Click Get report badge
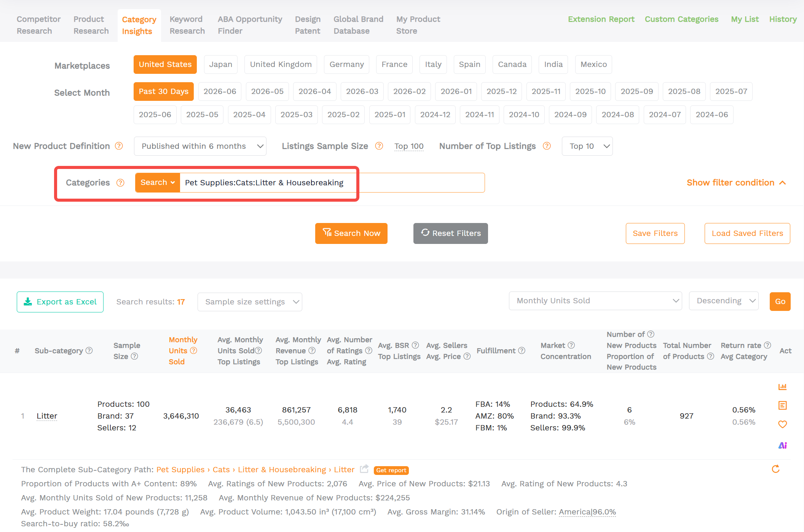Screen dimensions: 804x532 pyautogui.click(x=391, y=470)
